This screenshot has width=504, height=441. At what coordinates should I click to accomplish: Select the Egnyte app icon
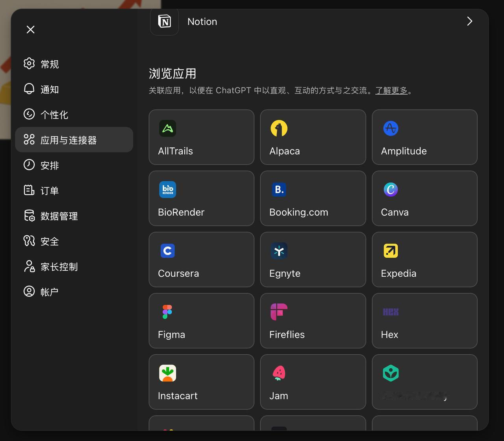click(279, 251)
